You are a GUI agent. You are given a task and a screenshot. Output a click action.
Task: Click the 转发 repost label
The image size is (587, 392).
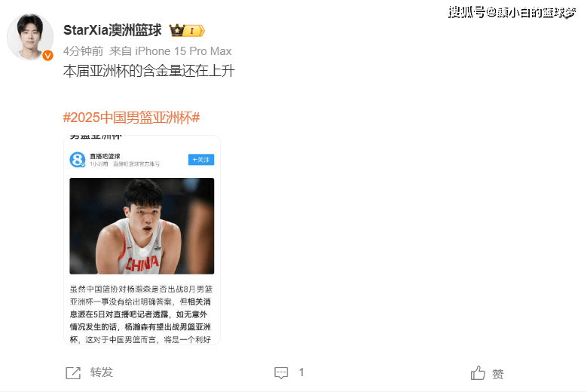tap(102, 372)
